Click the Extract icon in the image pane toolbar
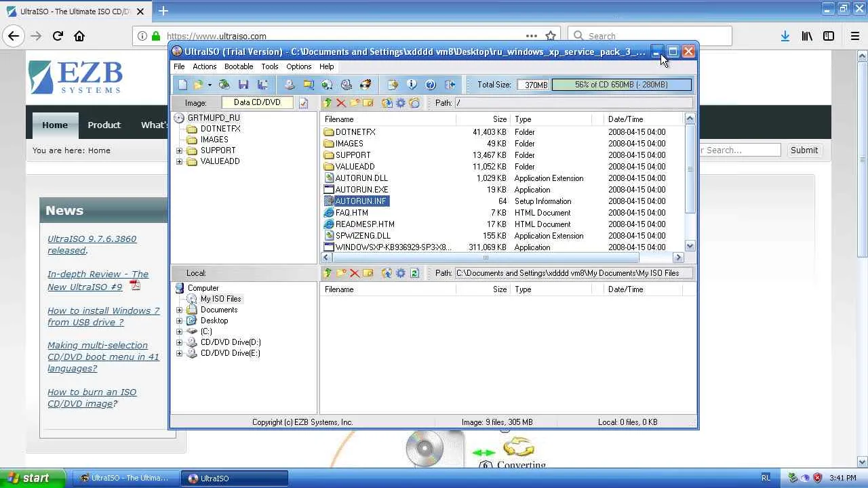 coord(387,103)
